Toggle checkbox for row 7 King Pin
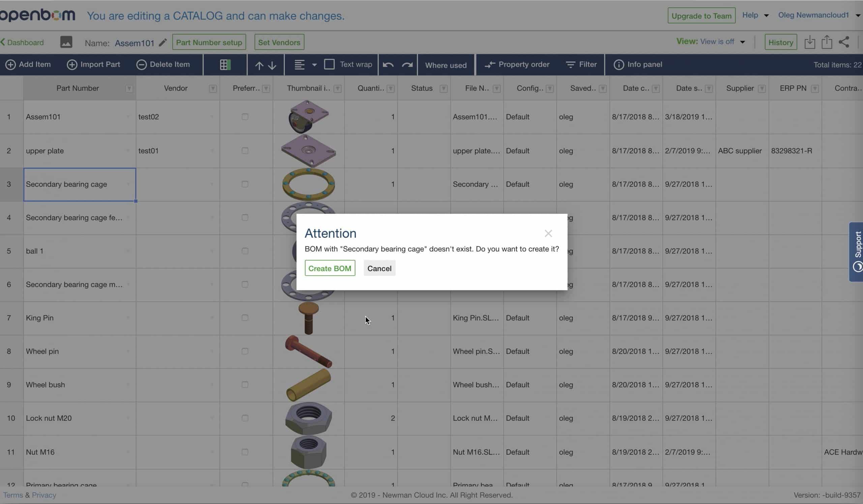The height and width of the screenshot is (504, 863). 245,317
